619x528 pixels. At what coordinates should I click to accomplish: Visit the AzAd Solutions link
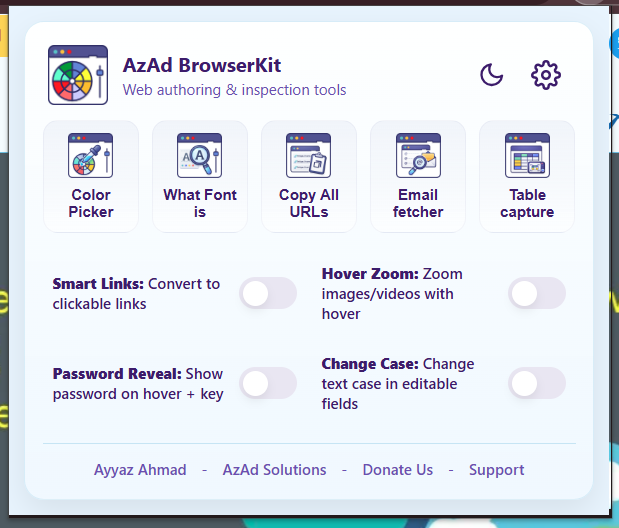(275, 470)
